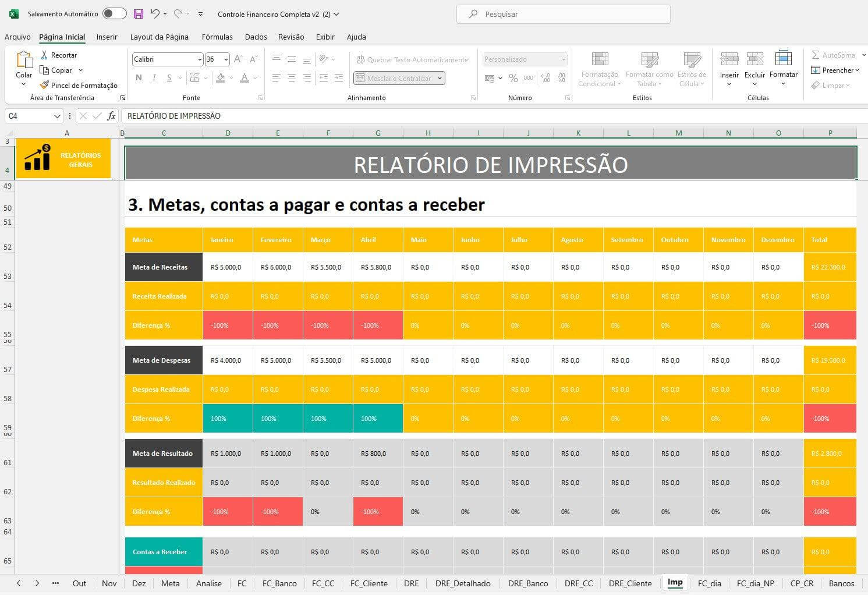
Task: Toggle Salvamento Automático off
Action: click(x=114, y=13)
